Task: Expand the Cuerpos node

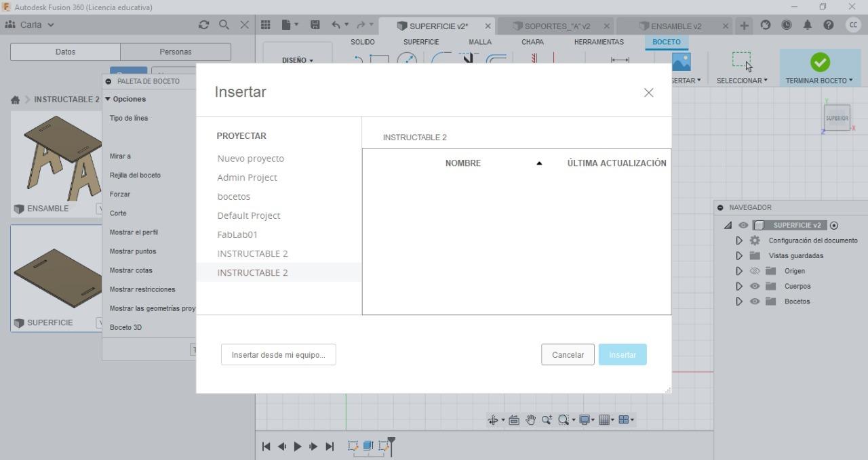Action: [x=739, y=286]
